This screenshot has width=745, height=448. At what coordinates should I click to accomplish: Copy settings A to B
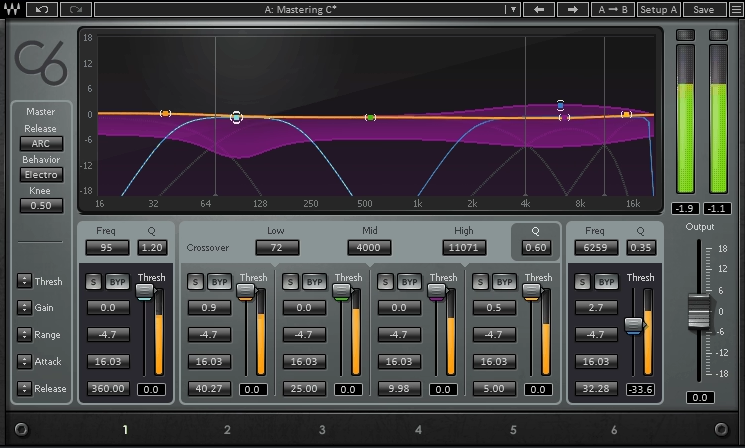point(613,10)
